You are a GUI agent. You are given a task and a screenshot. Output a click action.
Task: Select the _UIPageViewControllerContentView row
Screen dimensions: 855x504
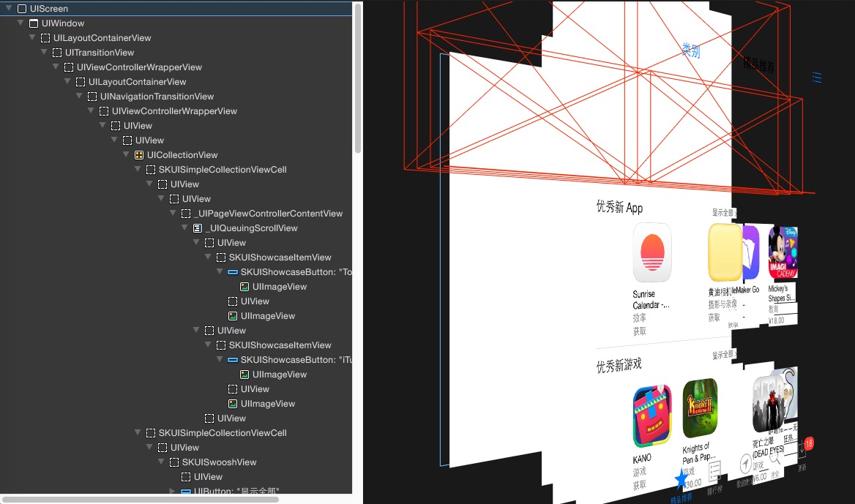point(268,214)
